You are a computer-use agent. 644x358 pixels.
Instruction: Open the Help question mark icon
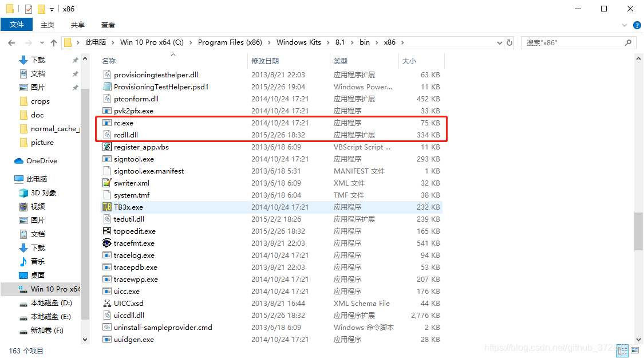point(637,25)
